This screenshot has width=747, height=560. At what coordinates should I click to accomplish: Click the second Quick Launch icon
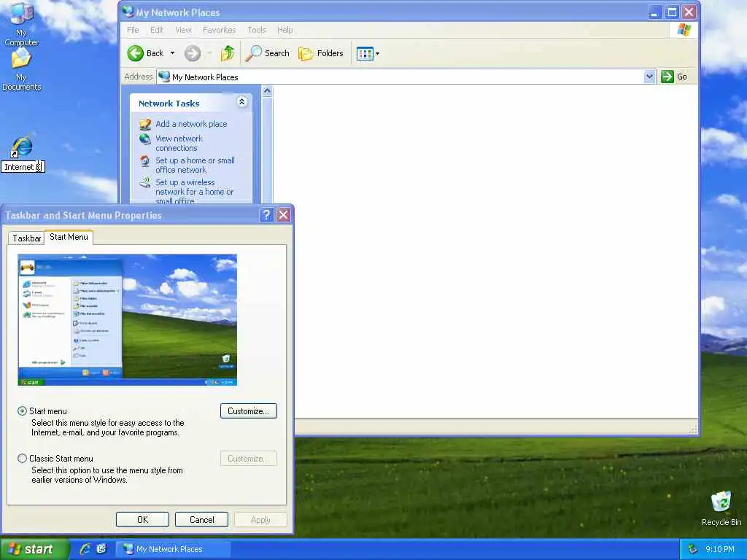pos(101,549)
